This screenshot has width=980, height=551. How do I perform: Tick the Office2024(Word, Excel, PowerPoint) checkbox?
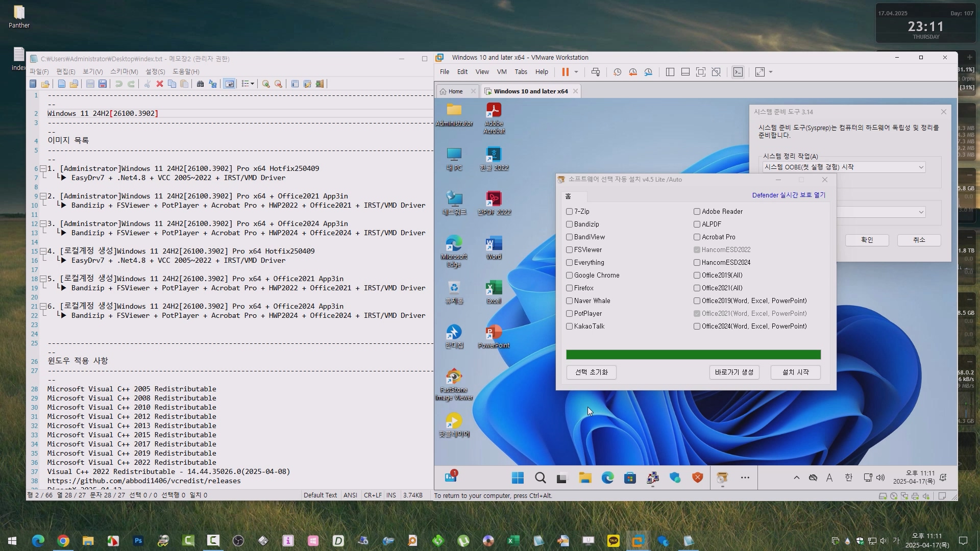click(697, 326)
